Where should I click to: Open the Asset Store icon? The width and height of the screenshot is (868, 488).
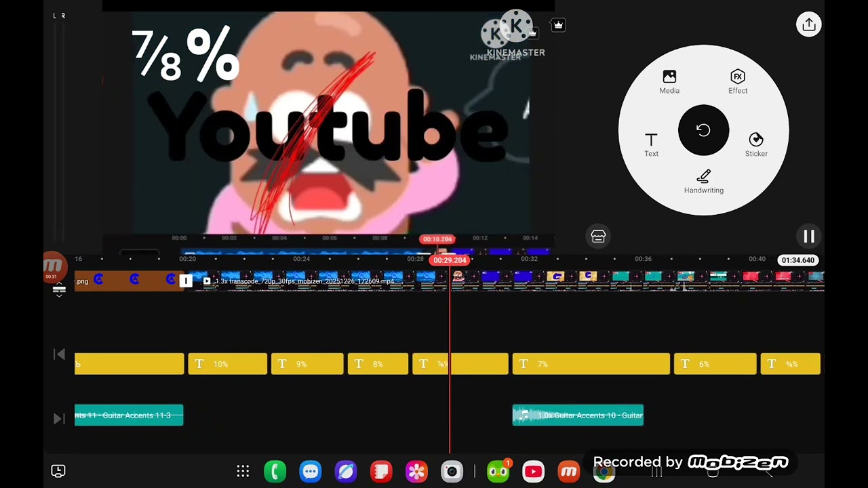pyautogui.click(x=598, y=236)
